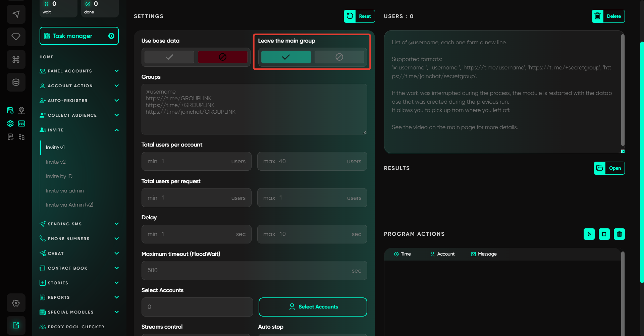Enable Use base data with checkmark
The image size is (644, 336).
[x=169, y=57]
